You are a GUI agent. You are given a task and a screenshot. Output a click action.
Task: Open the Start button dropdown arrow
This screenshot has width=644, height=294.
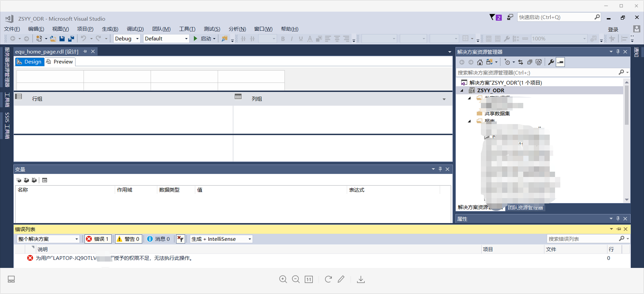tap(214, 39)
